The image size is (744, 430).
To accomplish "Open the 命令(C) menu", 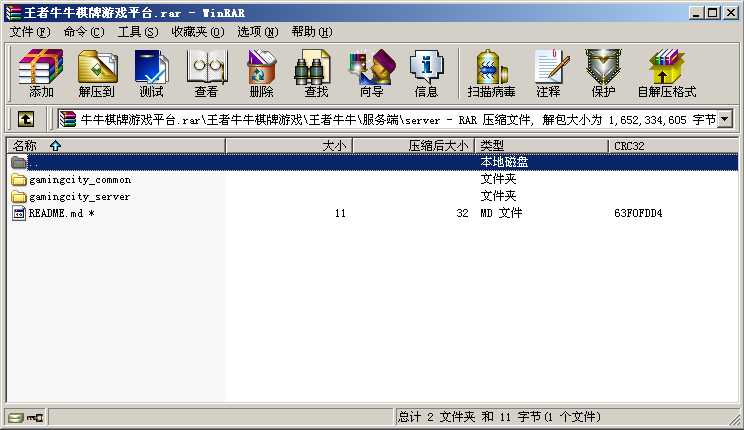I will point(84,32).
